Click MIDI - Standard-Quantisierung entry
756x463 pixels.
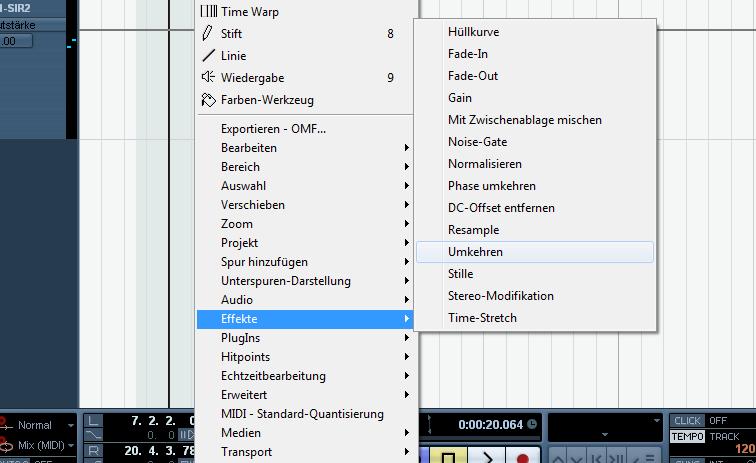[307, 414]
